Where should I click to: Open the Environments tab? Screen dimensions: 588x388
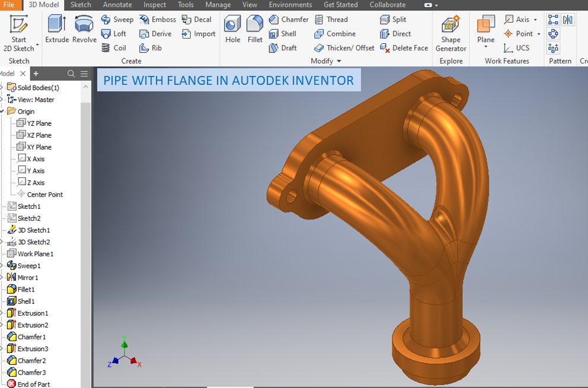290,5
